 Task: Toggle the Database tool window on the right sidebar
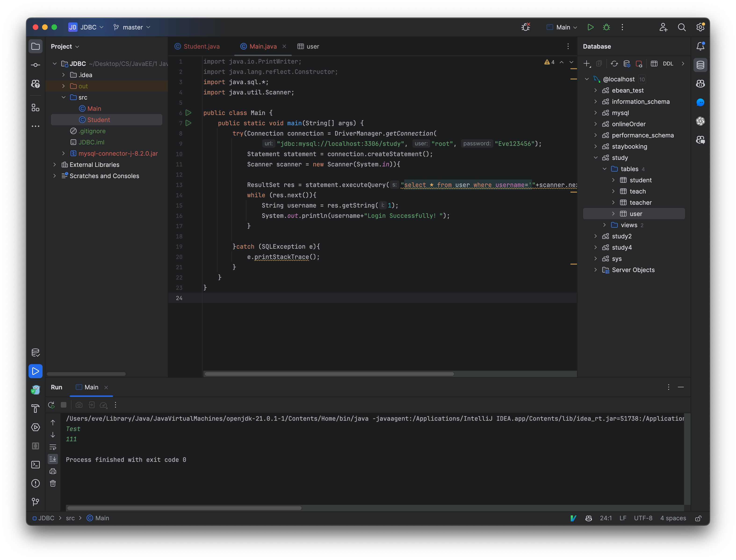700,65
